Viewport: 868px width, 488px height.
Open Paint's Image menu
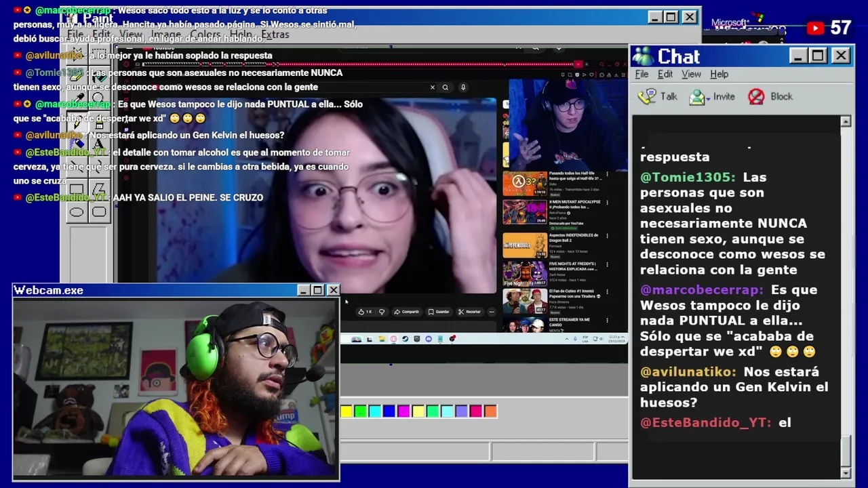coord(166,34)
